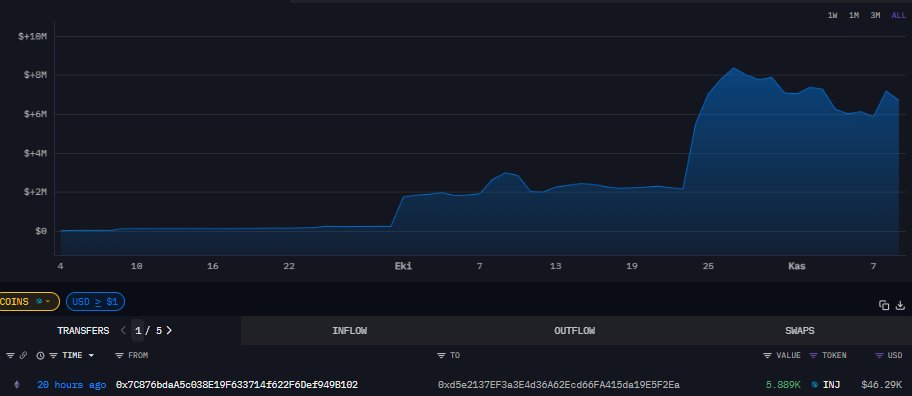The image size is (912, 396).
Task: Switch to the INFLOW tab
Action: point(350,330)
